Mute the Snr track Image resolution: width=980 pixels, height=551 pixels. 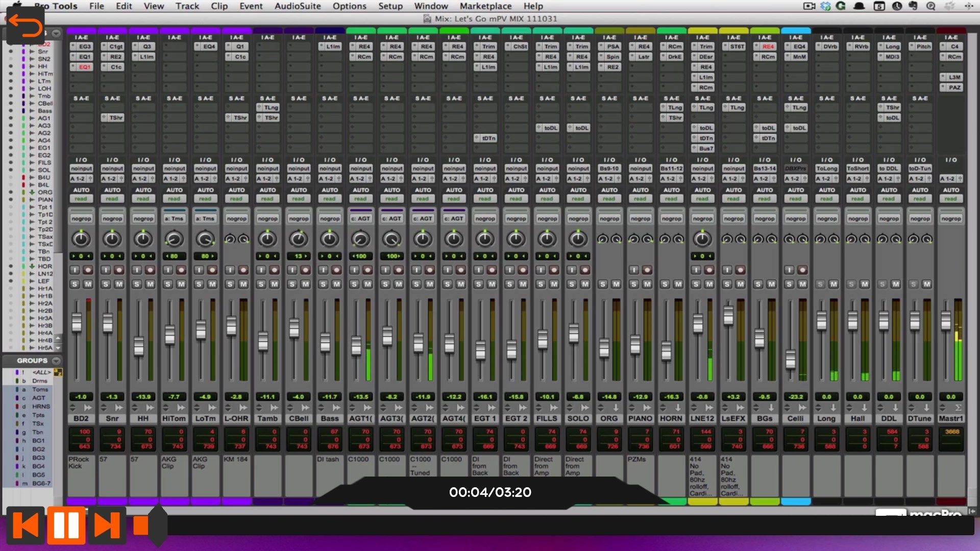tap(119, 284)
